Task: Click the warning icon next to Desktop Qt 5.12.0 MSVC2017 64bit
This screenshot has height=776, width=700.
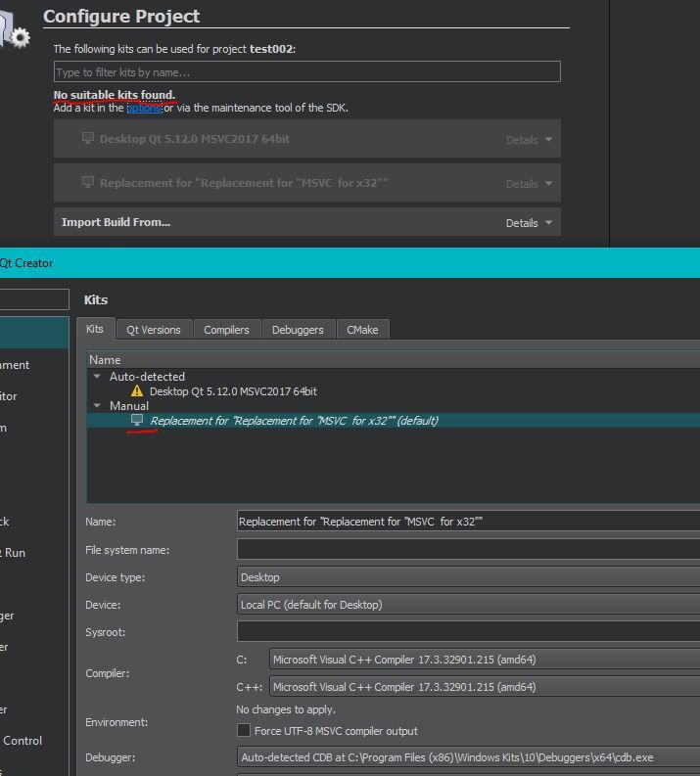Action: click(137, 391)
